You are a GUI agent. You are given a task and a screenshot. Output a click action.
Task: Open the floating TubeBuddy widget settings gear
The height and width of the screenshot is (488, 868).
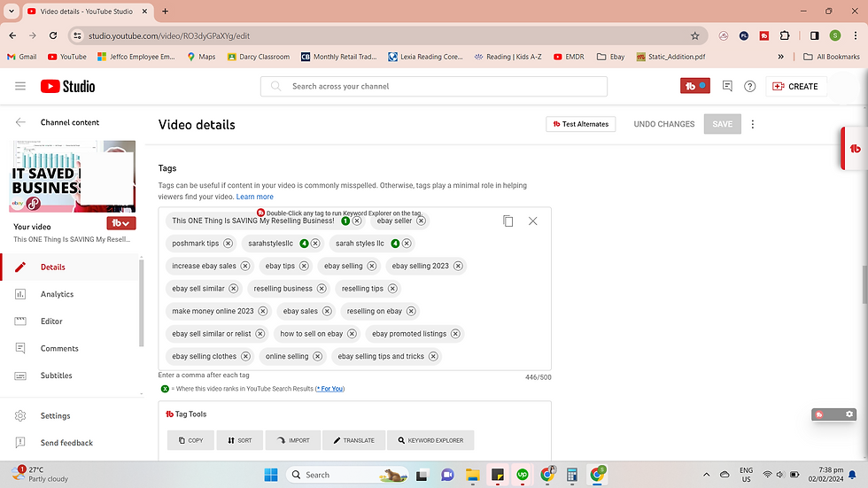pyautogui.click(x=849, y=414)
